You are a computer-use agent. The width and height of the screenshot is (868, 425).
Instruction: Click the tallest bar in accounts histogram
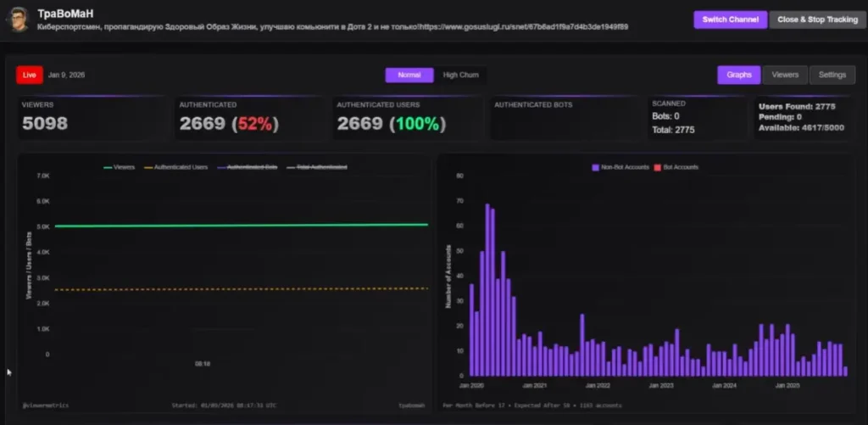487,288
